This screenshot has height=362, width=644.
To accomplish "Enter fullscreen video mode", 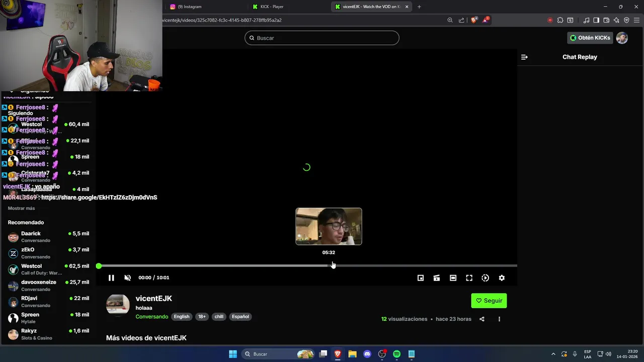I will (469, 278).
